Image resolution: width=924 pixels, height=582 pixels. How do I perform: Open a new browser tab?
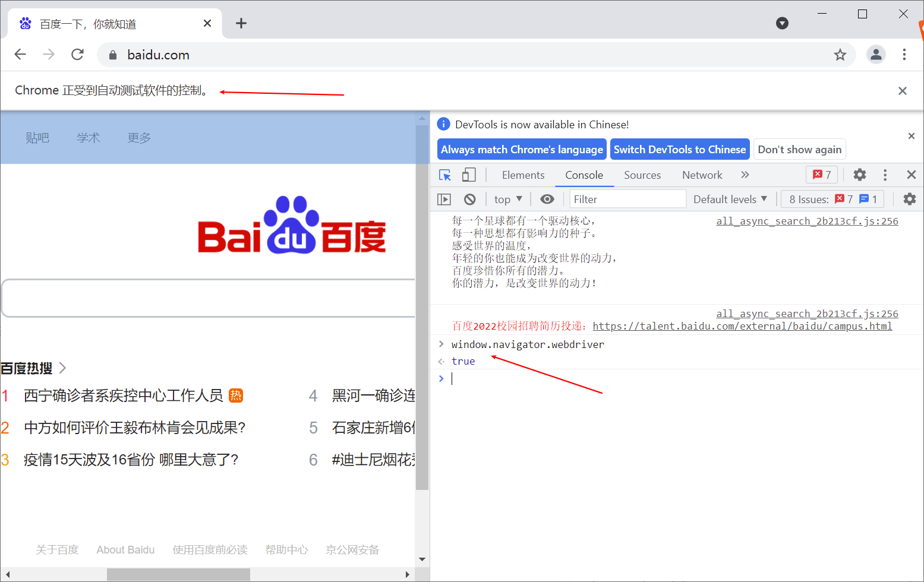tap(241, 23)
